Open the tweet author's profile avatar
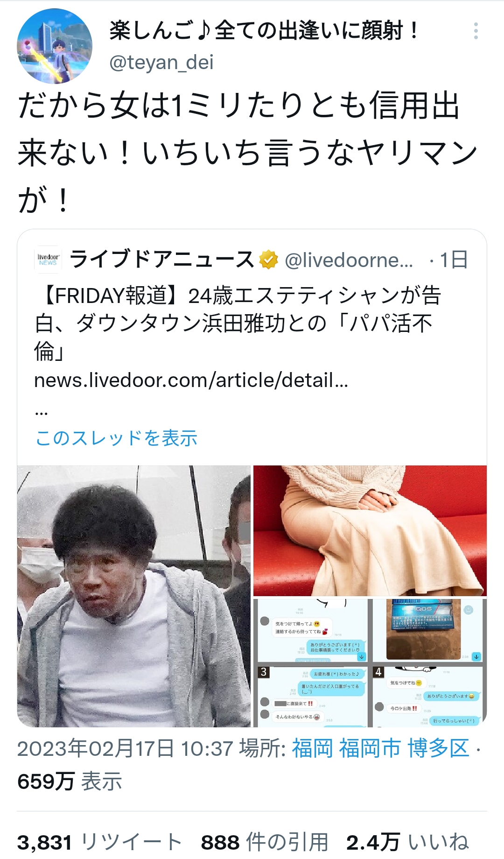The height and width of the screenshot is (859, 504). click(x=55, y=46)
